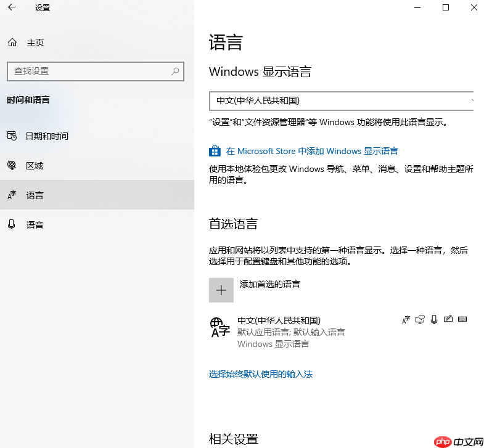The image size is (484, 448).
Task: Click the 首选语言 heading
Action: pos(233,224)
